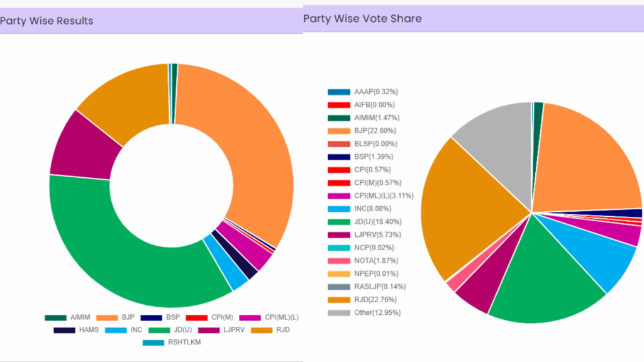Screen dimensions: 644x362
Task: Click the BJP(22.60%) orange legend swatch
Action: point(338,131)
